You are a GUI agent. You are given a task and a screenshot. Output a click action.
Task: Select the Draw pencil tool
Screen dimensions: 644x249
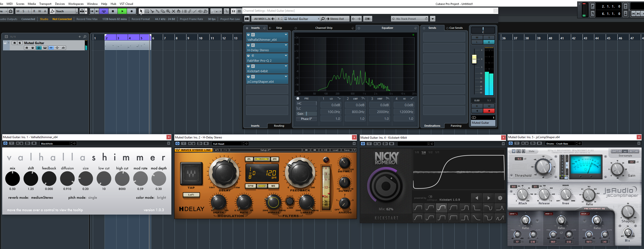pyautogui.click(x=190, y=11)
